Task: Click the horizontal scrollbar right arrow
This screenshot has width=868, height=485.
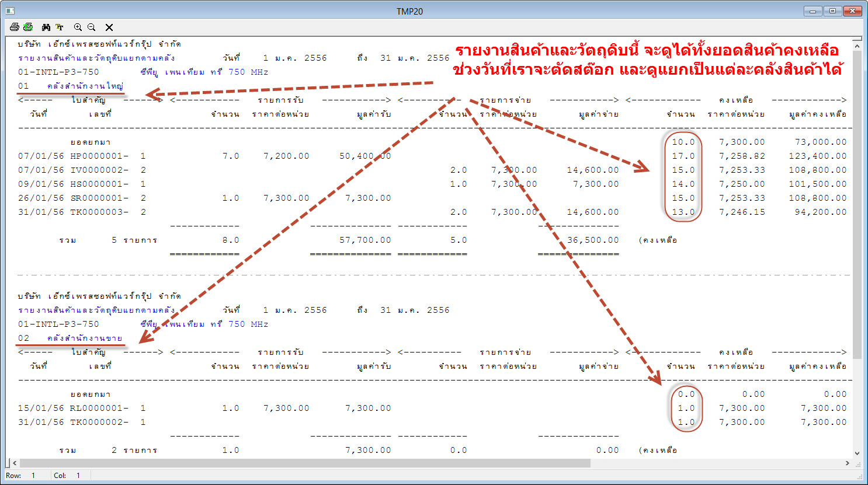Action: pos(848,463)
